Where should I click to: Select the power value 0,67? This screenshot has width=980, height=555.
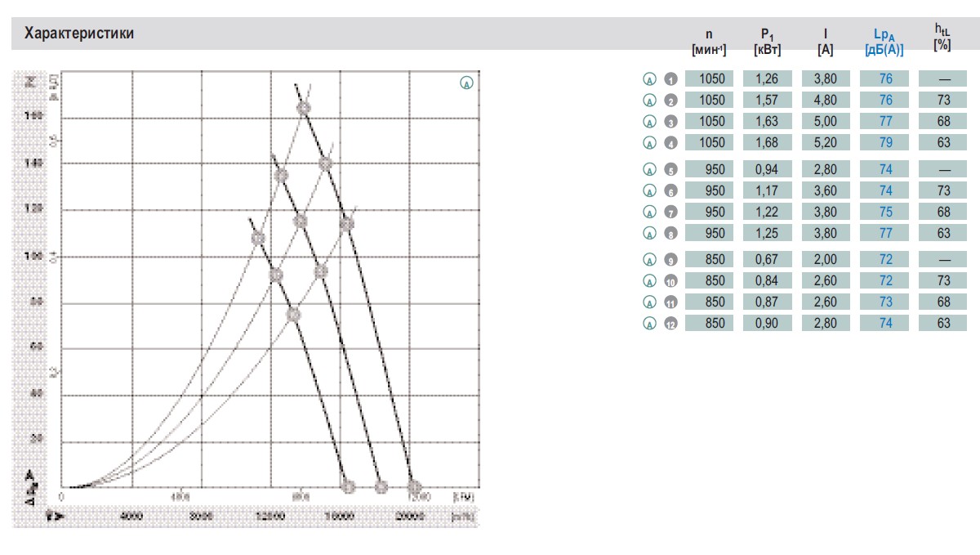767,260
